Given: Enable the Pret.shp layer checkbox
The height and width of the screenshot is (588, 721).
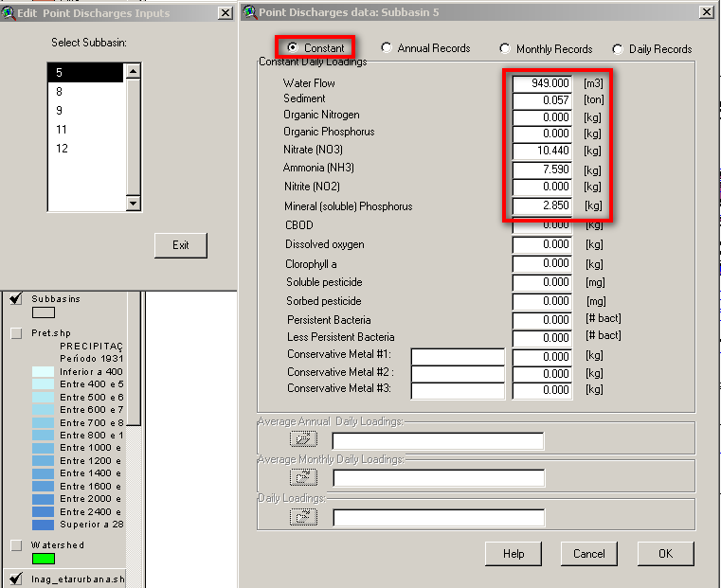Looking at the screenshot, I should (16, 333).
